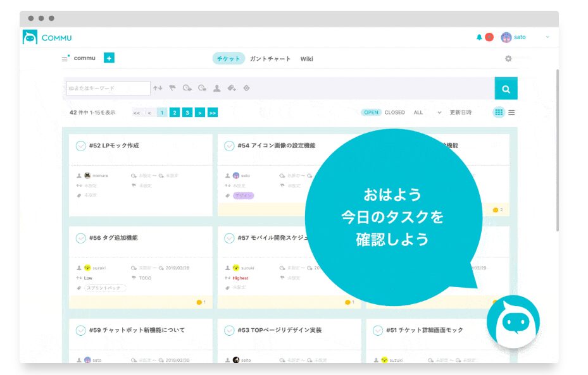Jump to last page with >> button
588x375 pixels.
(213, 113)
